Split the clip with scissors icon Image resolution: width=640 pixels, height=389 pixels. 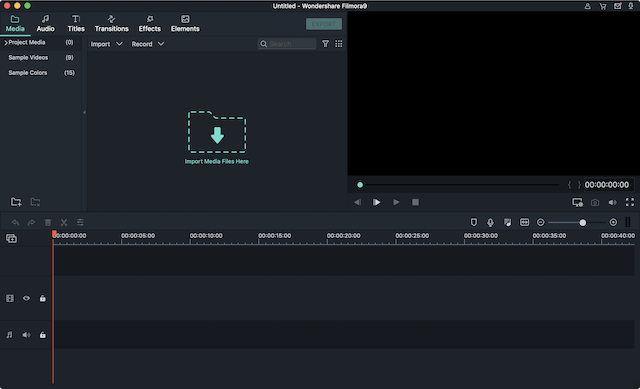64,222
